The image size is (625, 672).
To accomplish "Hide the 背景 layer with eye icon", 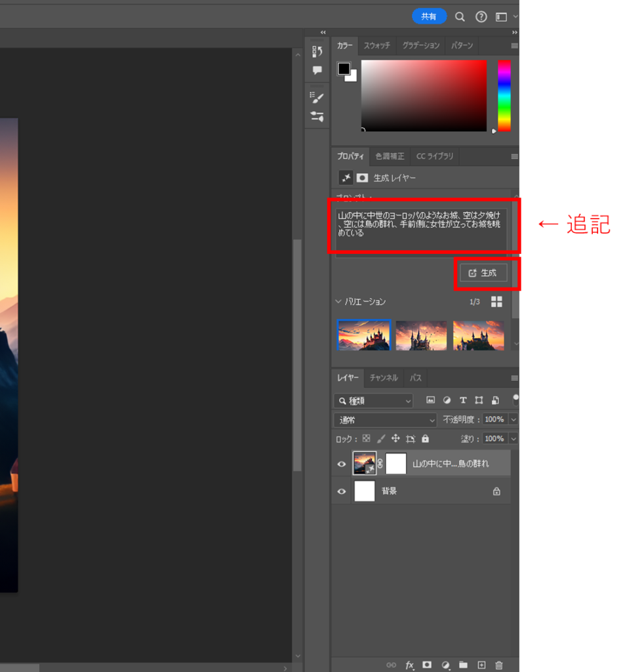I will (341, 491).
